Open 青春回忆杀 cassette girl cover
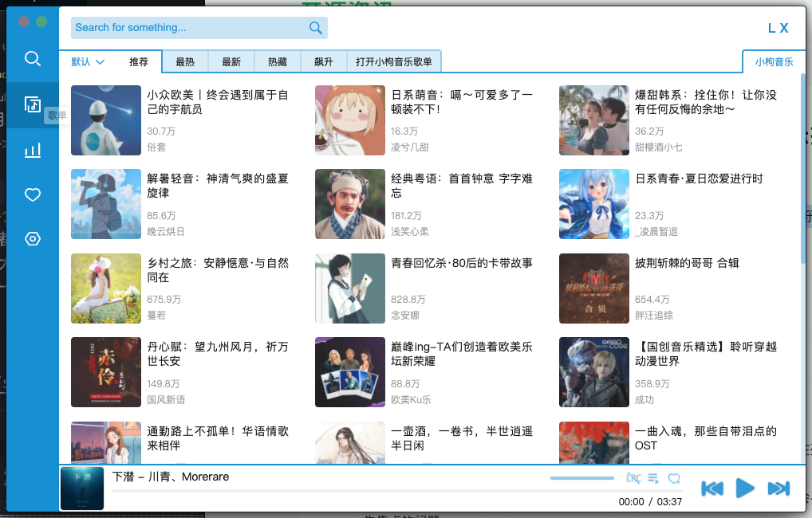Viewport: 812px width, 518px height. (x=350, y=288)
